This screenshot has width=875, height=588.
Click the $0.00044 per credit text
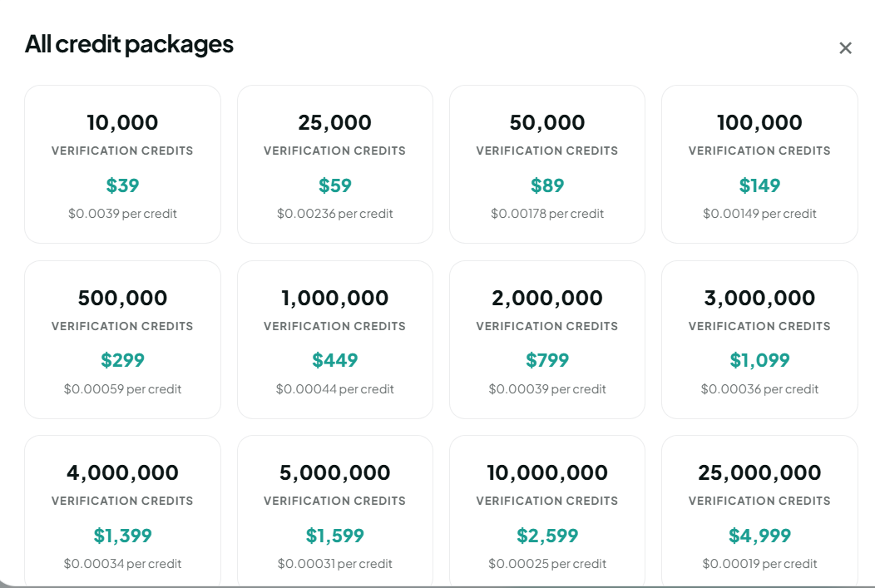335,389
